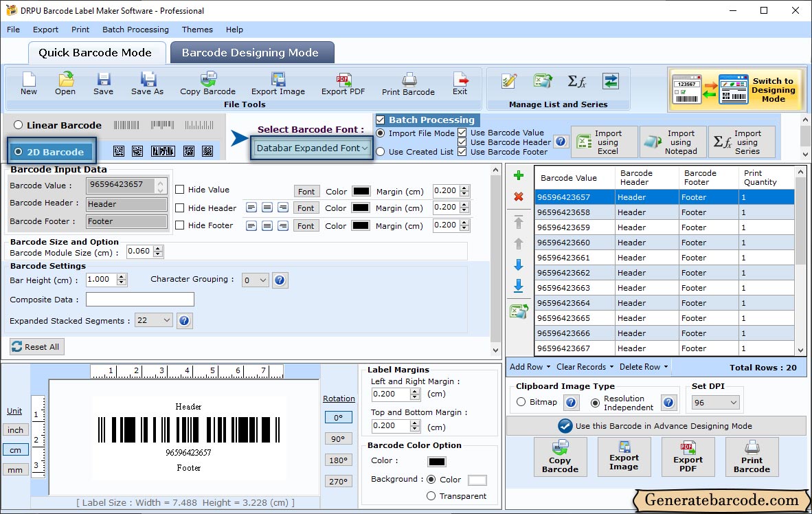Screen dimensions: 812x514
Task: Click the white background color swatch
Action: click(477, 480)
